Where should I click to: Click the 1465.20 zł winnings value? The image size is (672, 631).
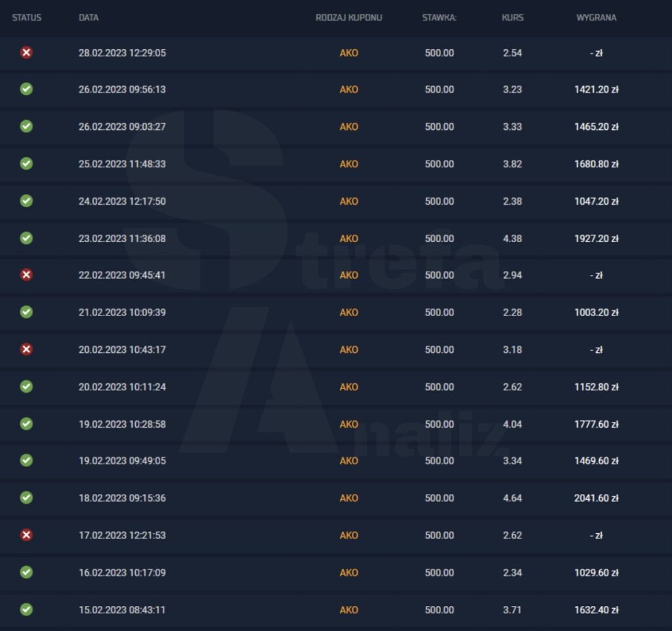pyautogui.click(x=596, y=127)
